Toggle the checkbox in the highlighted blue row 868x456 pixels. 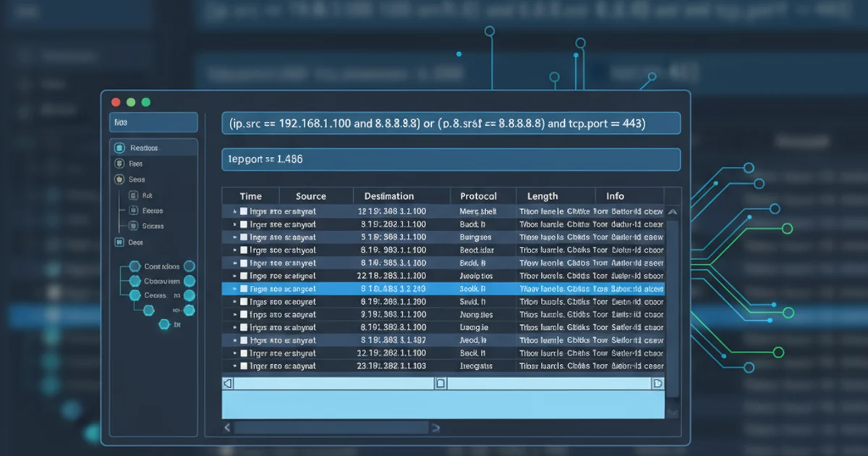pos(244,288)
